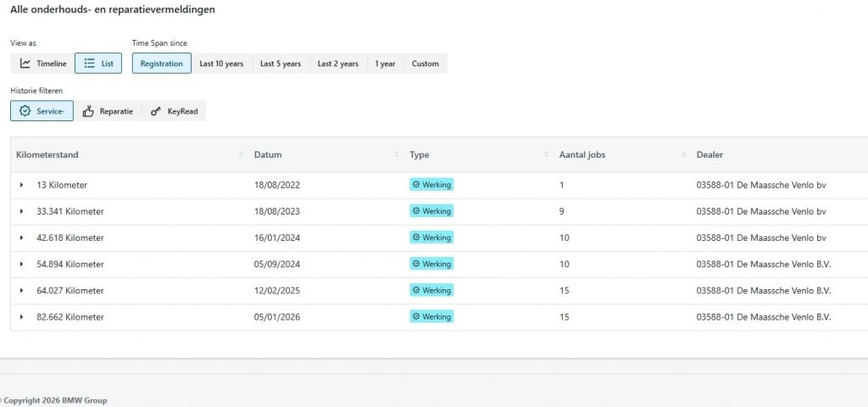Expand the 82.662 Kilometer entry
The width and height of the screenshot is (868, 407).
click(x=22, y=317)
